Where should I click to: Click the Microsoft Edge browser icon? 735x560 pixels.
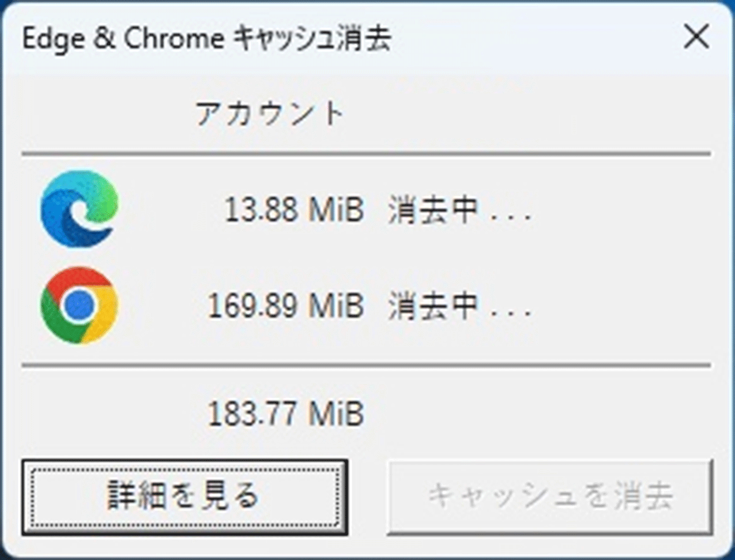pyautogui.click(x=80, y=208)
